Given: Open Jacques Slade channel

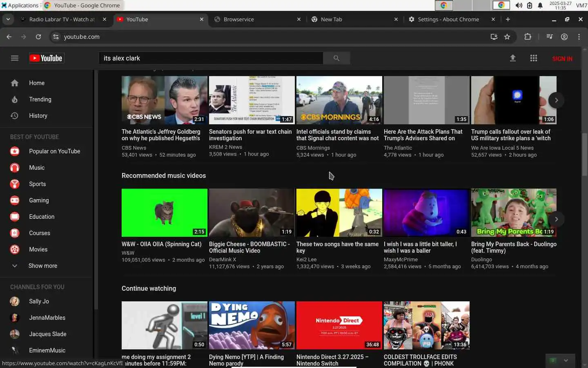Looking at the screenshot, I should (x=47, y=334).
